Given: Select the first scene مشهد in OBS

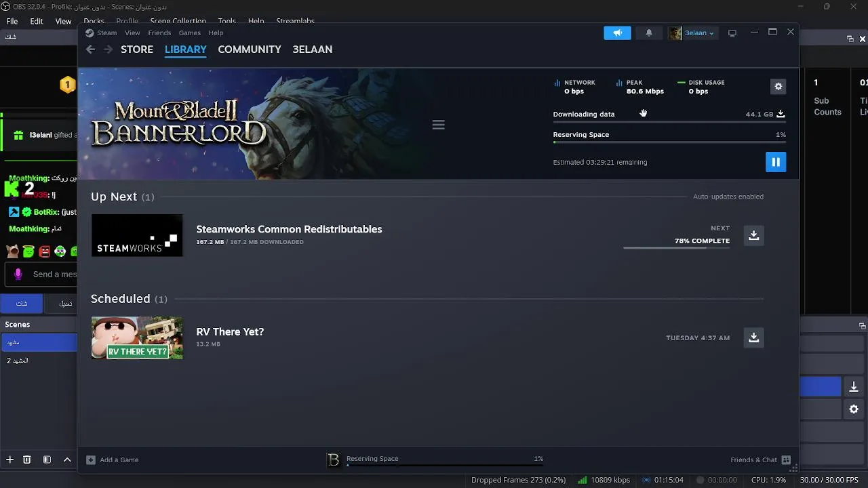Looking at the screenshot, I should (x=39, y=342).
